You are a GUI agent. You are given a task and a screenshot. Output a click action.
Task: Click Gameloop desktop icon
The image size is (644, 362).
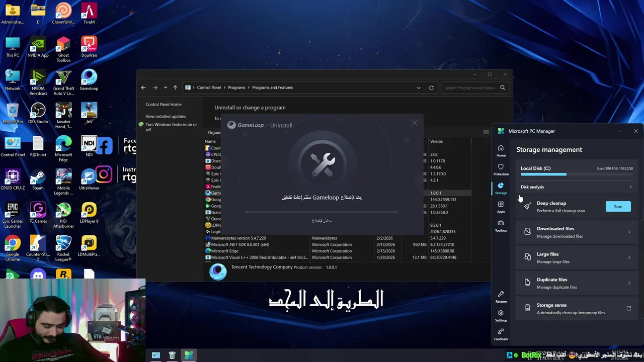pyautogui.click(x=89, y=80)
